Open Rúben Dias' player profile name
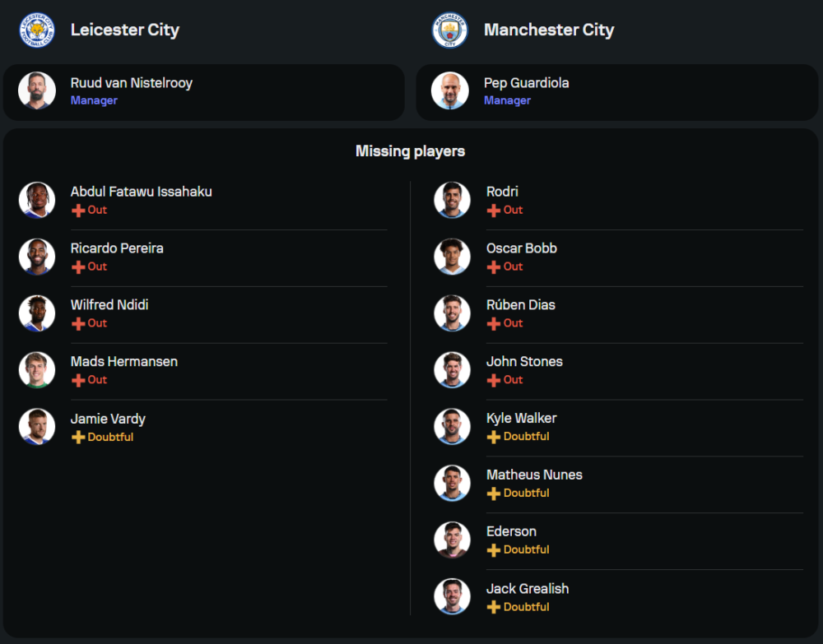Screen dimensions: 823x644 520,305
